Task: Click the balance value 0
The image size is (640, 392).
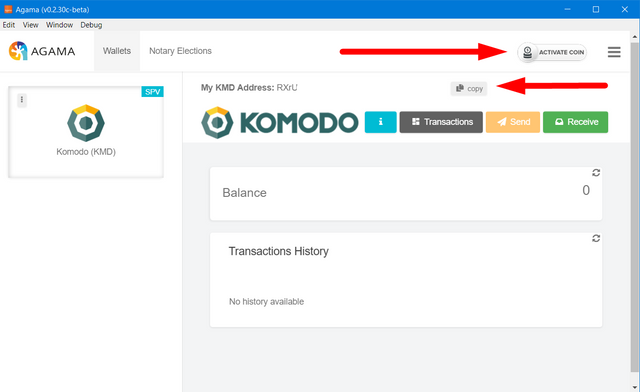Action: (x=586, y=190)
